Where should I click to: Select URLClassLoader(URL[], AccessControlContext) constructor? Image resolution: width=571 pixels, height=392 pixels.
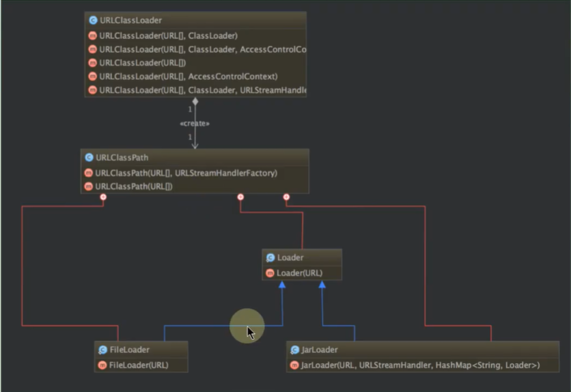(x=188, y=76)
